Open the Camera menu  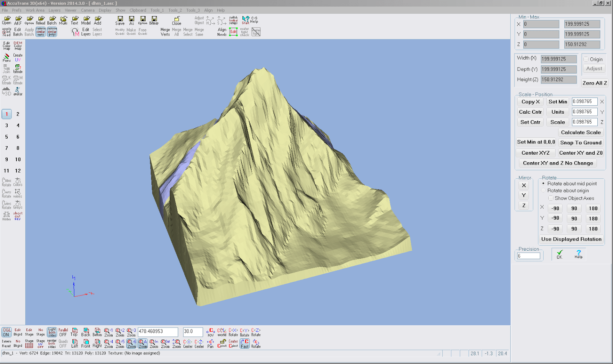tap(88, 10)
